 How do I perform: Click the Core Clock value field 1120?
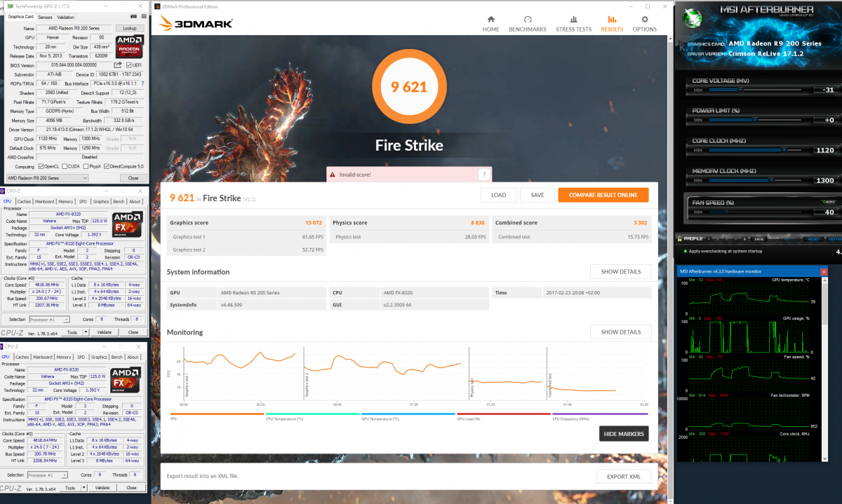825,150
